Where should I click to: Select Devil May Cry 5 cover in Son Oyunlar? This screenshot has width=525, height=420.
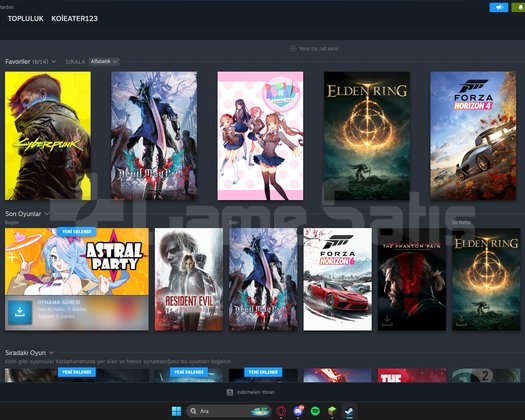click(x=263, y=279)
